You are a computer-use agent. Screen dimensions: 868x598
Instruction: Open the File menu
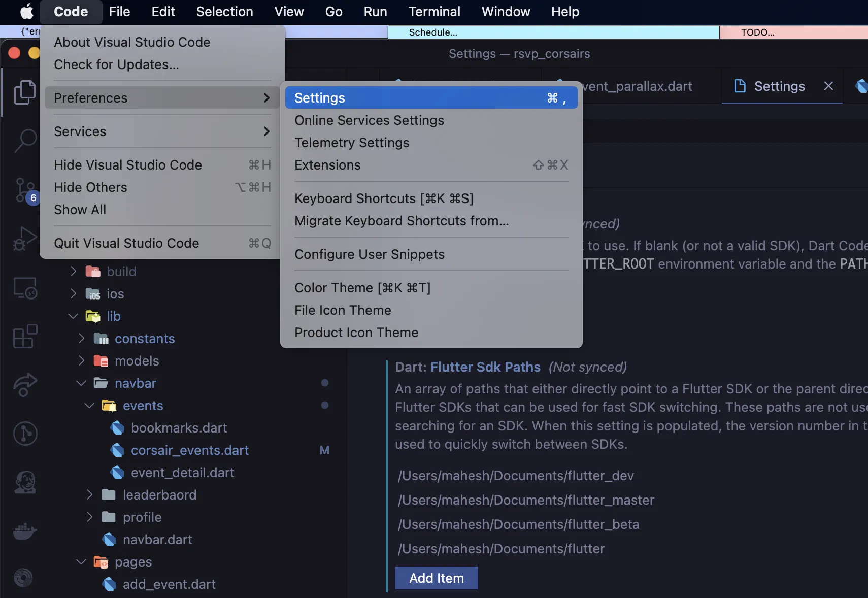[x=119, y=12]
